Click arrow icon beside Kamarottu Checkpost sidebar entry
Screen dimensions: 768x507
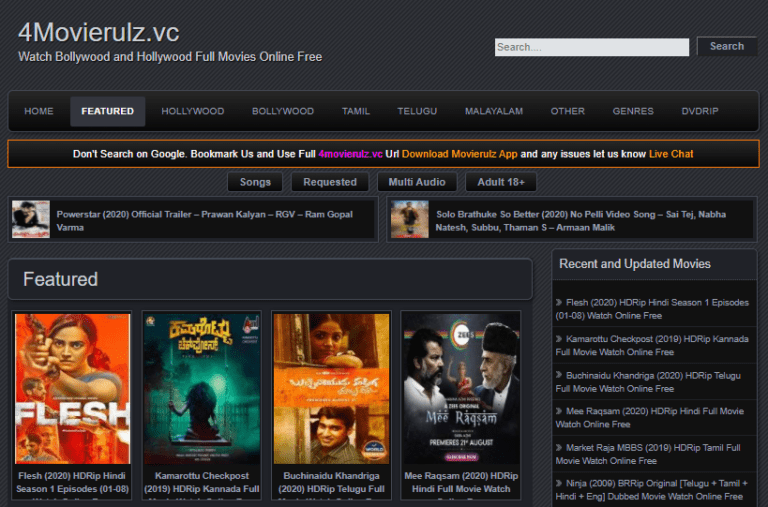[x=559, y=338]
